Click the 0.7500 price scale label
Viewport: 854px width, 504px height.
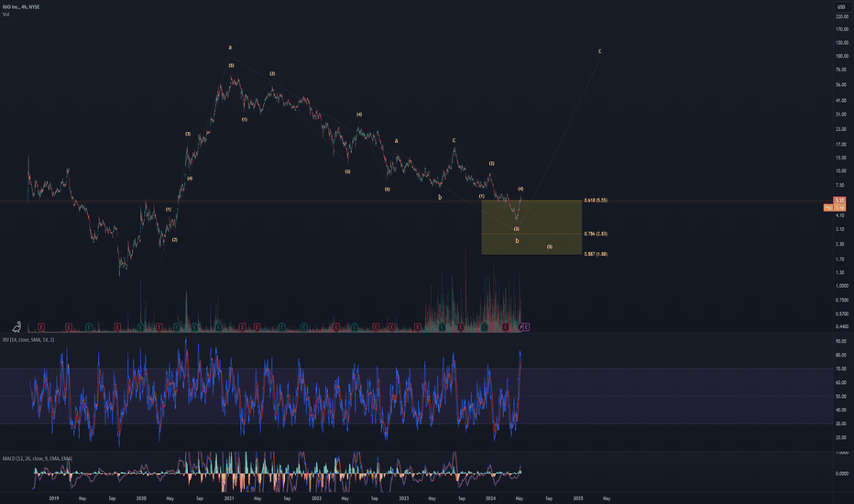coord(842,301)
